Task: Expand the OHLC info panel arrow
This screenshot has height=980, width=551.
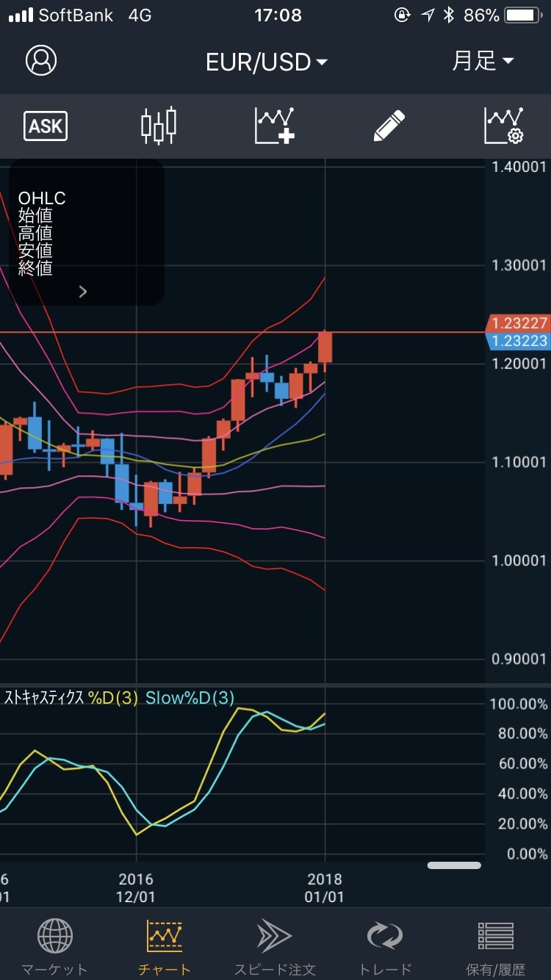Action: pos(83,292)
